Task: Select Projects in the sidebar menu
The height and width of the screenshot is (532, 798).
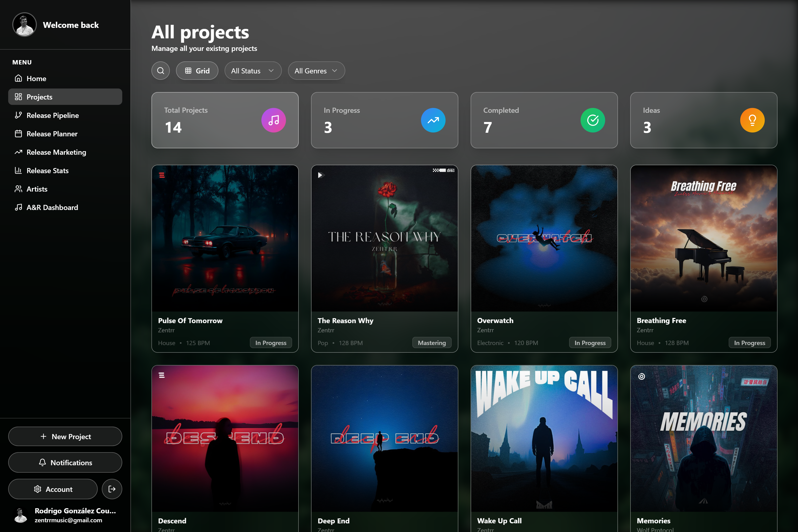Action: [65, 97]
